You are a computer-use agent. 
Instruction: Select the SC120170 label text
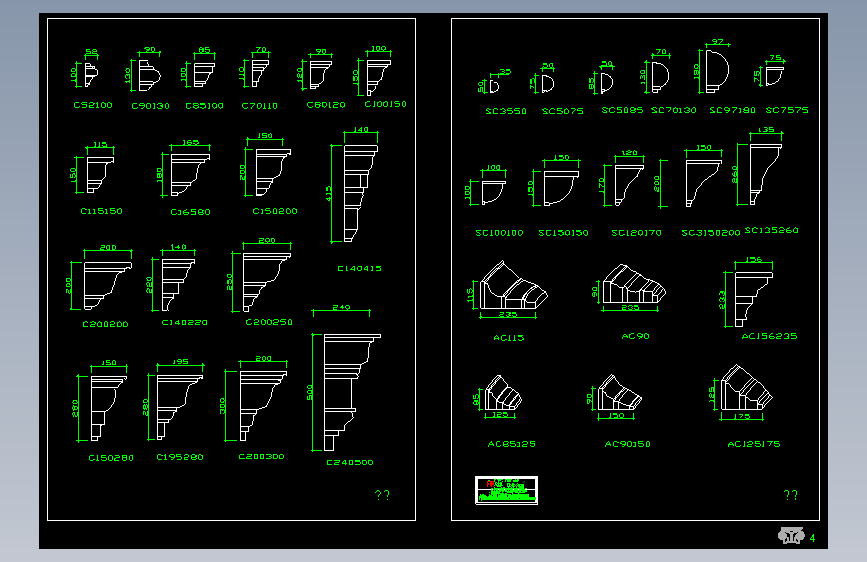636,233
